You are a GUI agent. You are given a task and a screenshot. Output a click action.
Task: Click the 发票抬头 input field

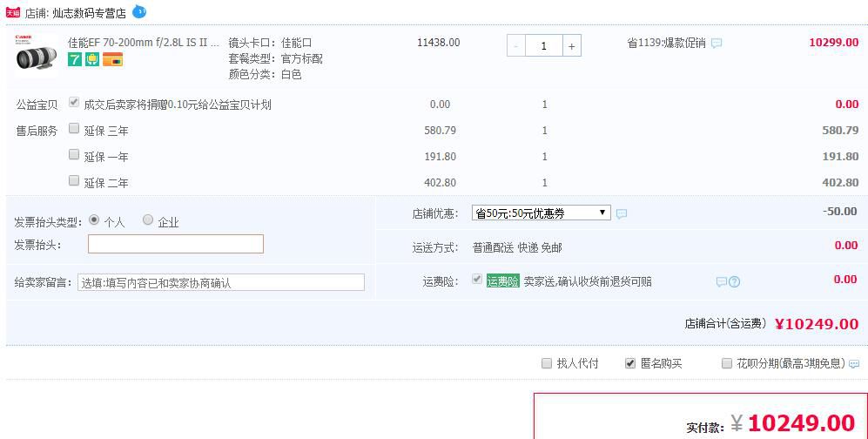pos(176,244)
